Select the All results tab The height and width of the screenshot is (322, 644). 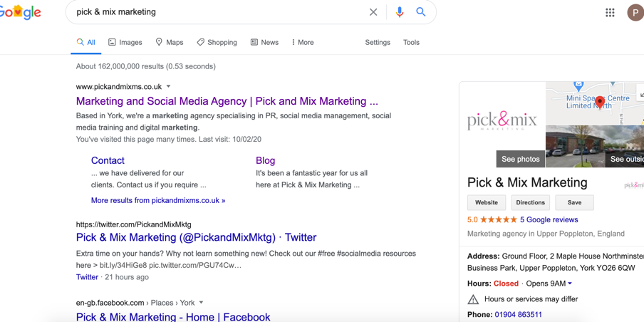click(85, 42)
